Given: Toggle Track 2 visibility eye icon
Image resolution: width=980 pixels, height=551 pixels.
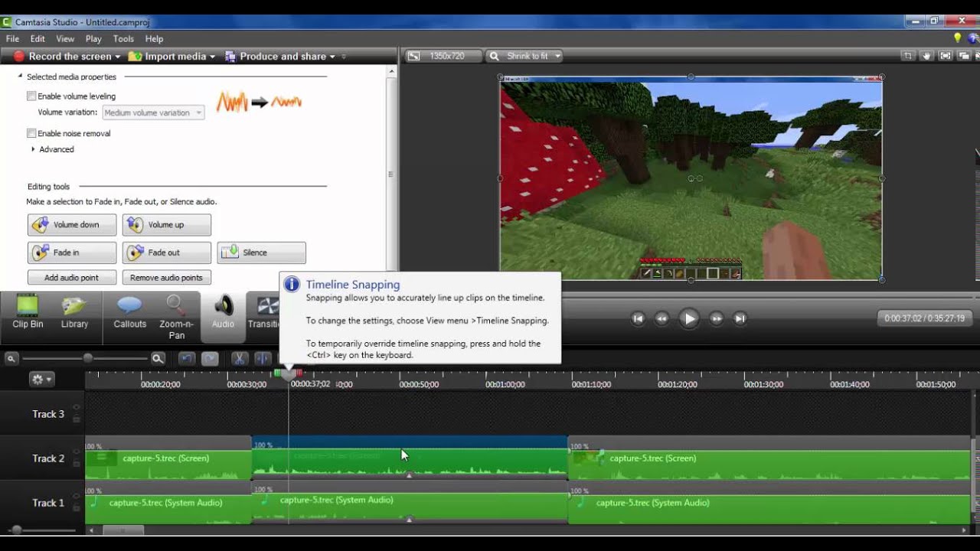Looking at the screenshot, I should pos(76,452).
